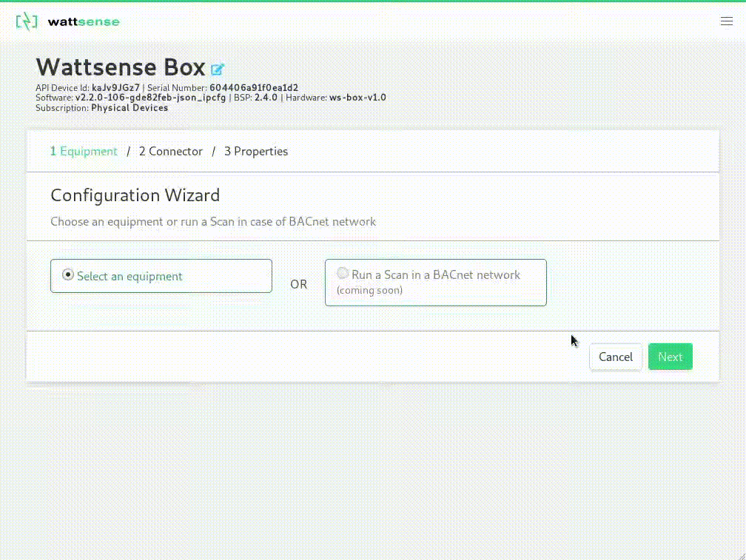Choose the BACnet network scan radio button
Viewport: 746px width, 560px height.
click(x=342, y=273)
